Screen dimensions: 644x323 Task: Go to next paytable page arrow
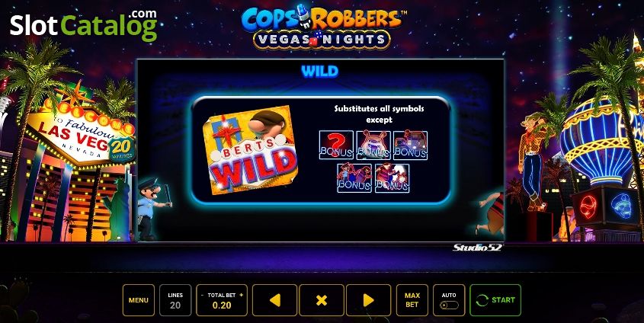coord(368,300)
